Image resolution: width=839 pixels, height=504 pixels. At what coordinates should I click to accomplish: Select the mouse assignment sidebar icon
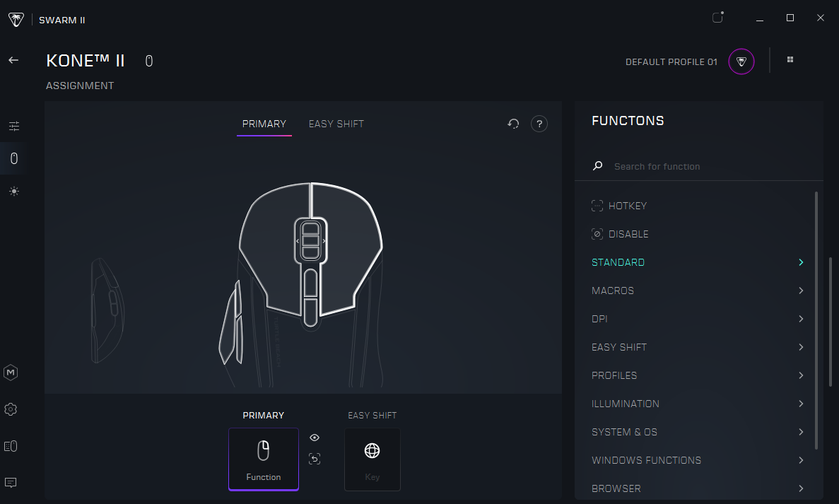point(14,158)
